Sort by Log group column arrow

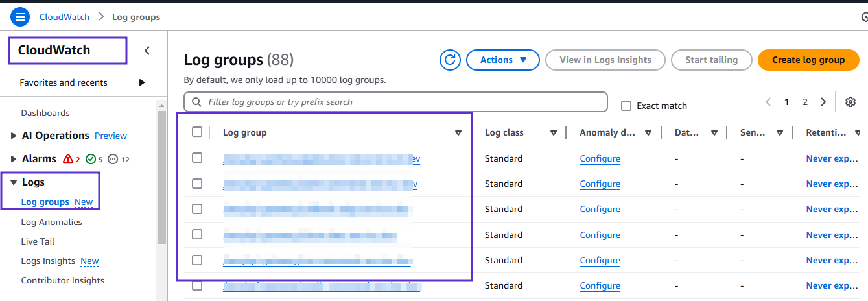click(x=458, y=133)
